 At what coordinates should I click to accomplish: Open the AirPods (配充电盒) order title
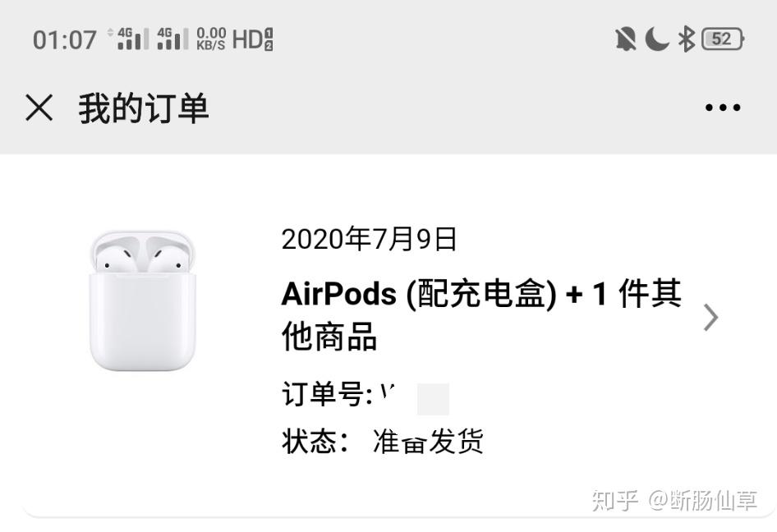[x=480, y=315]
